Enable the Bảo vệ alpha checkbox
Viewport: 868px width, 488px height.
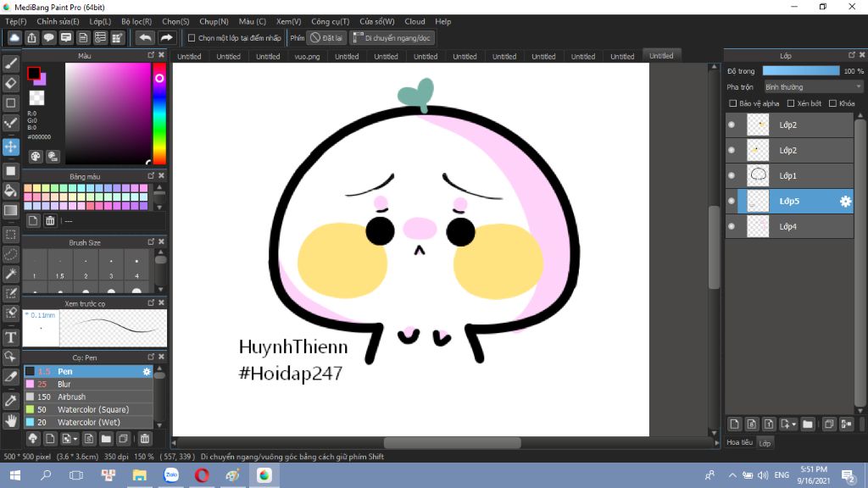(x=733, y=103)
